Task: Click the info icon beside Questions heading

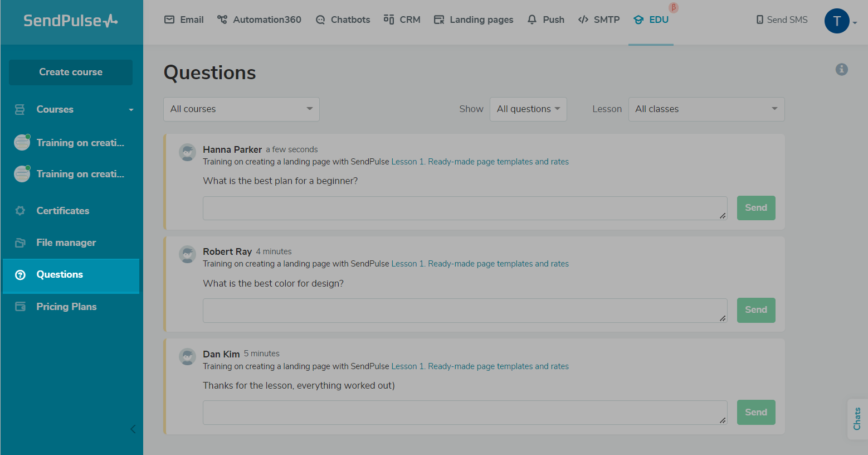Action: pyautogui.click(x=841, y=69)
